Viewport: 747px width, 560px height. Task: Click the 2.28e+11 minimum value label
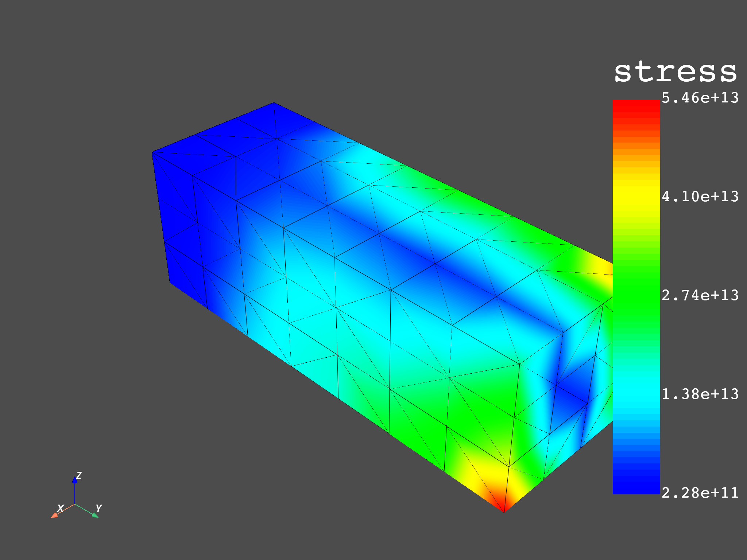pyautogui.click(x=700, y=493)
